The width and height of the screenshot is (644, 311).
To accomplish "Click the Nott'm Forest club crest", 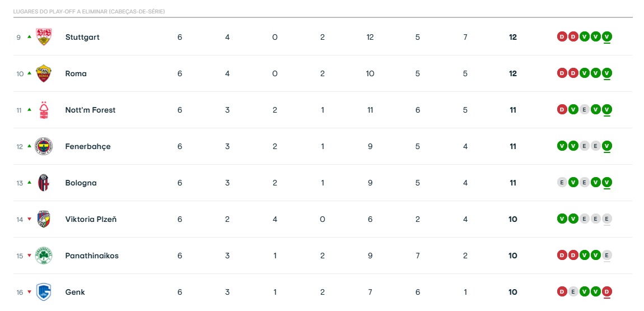I will coord(44,110).
